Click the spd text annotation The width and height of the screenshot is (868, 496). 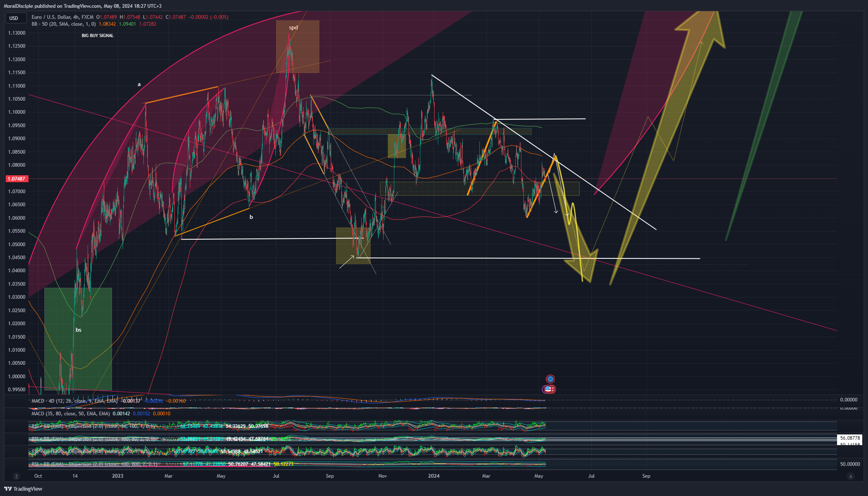[294, 28]
